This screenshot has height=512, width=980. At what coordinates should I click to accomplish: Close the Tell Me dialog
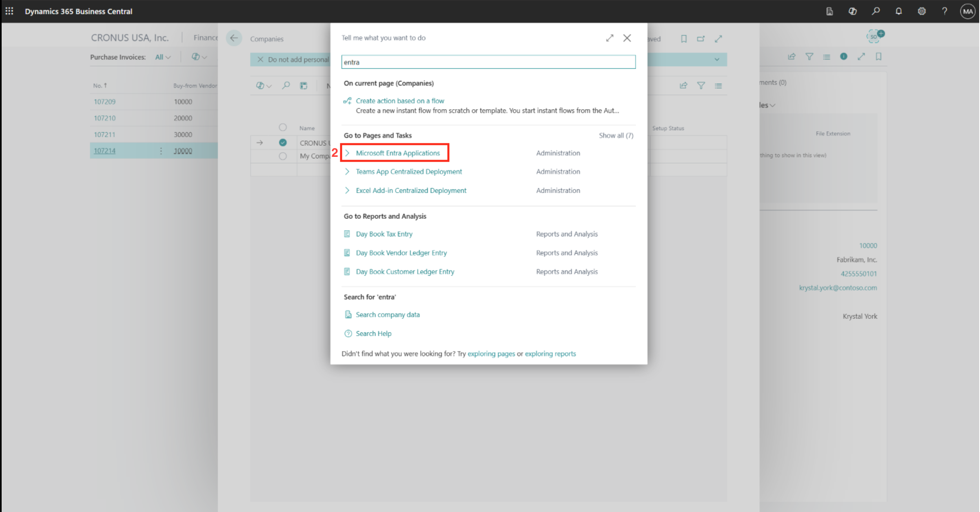pos(627,38)
